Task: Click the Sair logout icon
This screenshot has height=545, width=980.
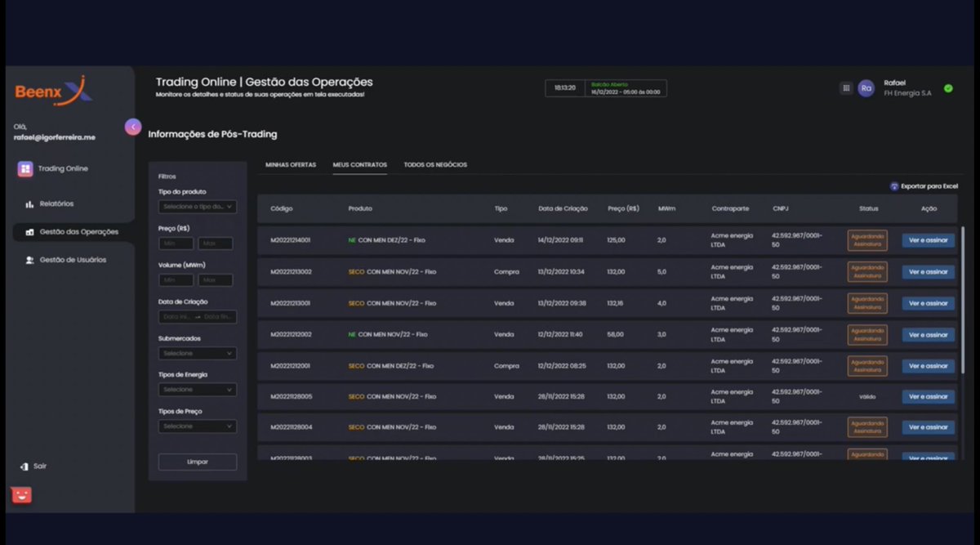Action: 24,467
